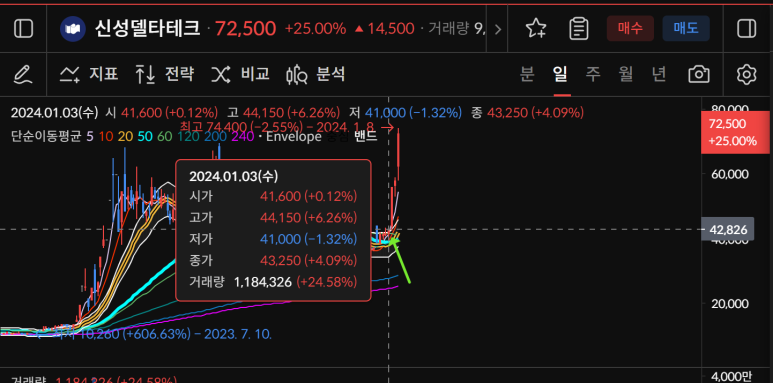Click the Envelope indicator label
Image resolution: width=773 pixels, height=383 pixels.
click(x=294, y=137)
